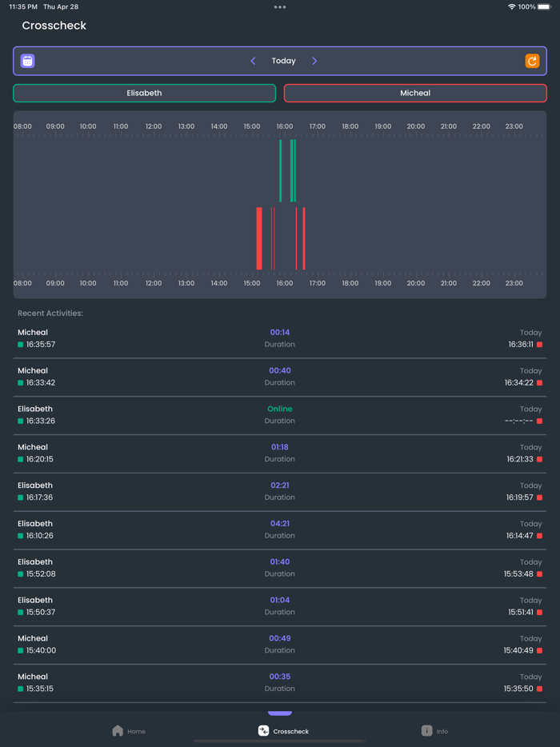The image size is (560, 747).
Task: Tap the three-dot multitasking indicator
Action: pos(280,7)
